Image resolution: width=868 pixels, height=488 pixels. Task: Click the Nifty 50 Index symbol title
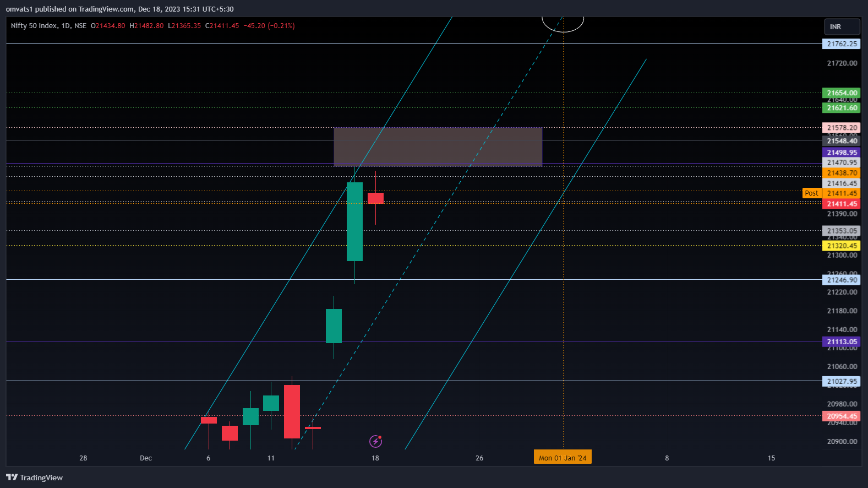34,26
